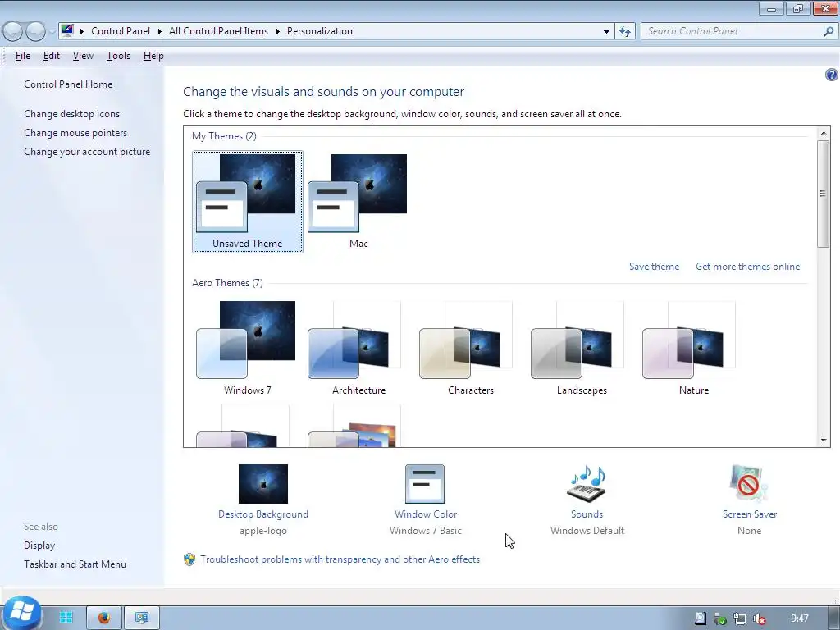Open the Edit menu
Screen dimensions: 840x630
tap(52, 56)
